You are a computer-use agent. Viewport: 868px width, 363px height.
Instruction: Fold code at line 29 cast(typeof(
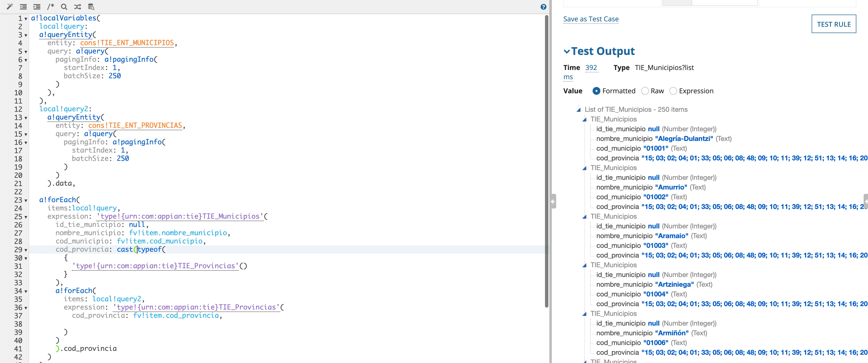pos(26,250)
